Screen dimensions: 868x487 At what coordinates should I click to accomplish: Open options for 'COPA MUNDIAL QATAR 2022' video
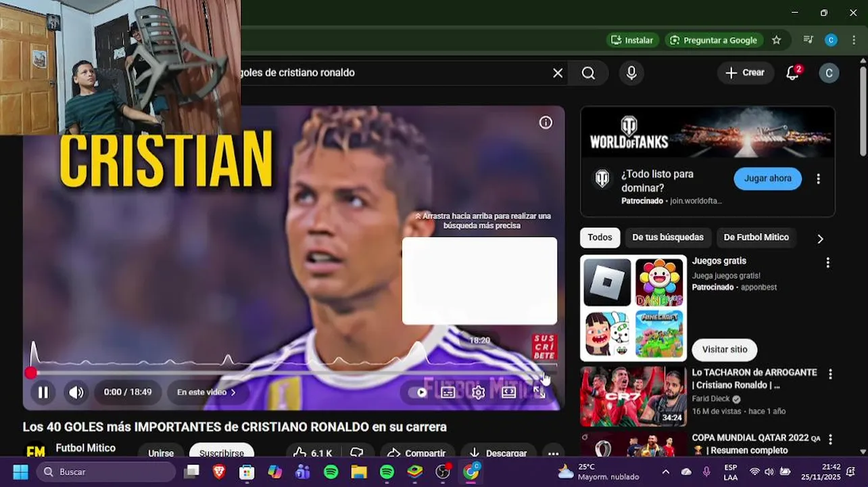830,440
